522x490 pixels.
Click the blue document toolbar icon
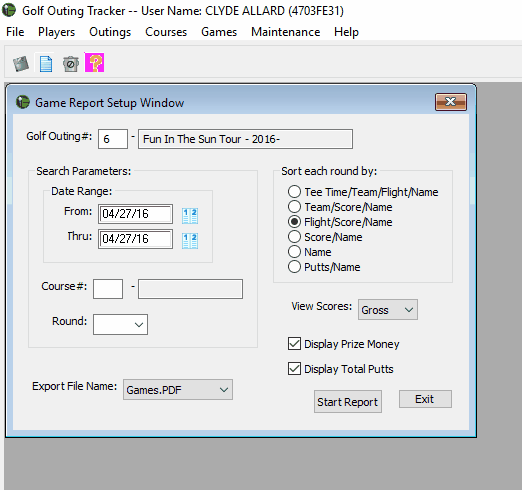tap(46, 63)
